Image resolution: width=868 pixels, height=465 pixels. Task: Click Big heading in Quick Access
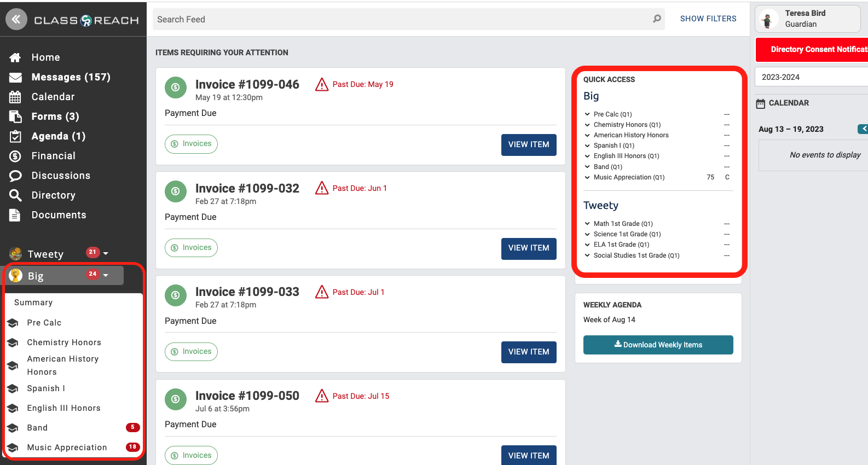coord(591,96)
